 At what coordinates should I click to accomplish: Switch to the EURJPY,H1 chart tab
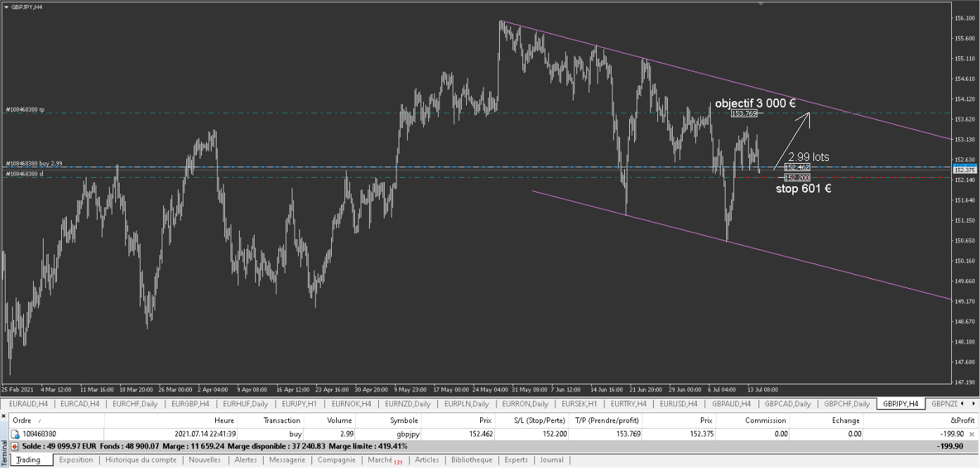[x=299, y=404]
